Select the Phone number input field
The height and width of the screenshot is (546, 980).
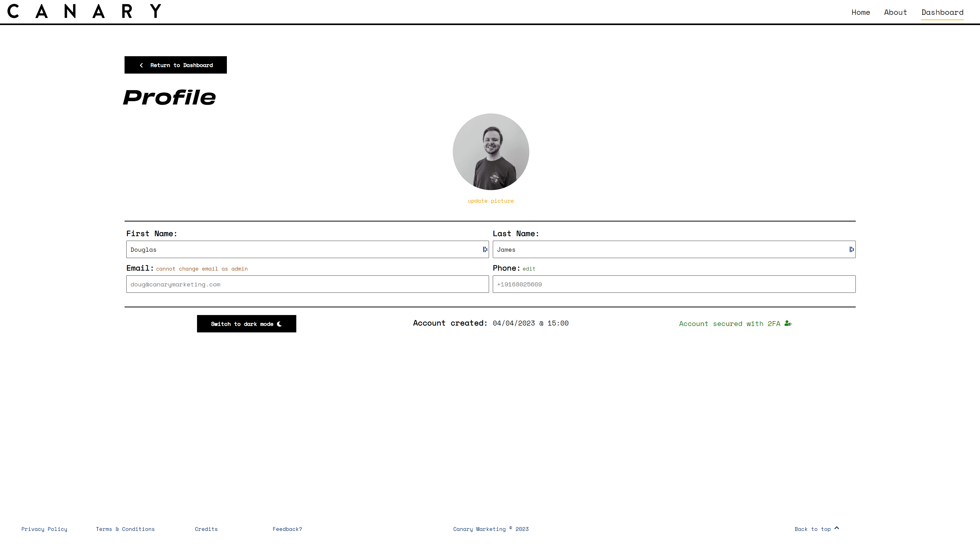(674, 284)
